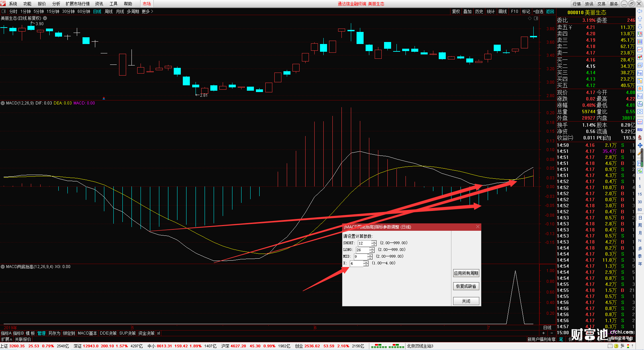The height and width of the screenshot is (350, 644).
Task: Click the diamond icon above the price chart
Action: coord(530,18)
